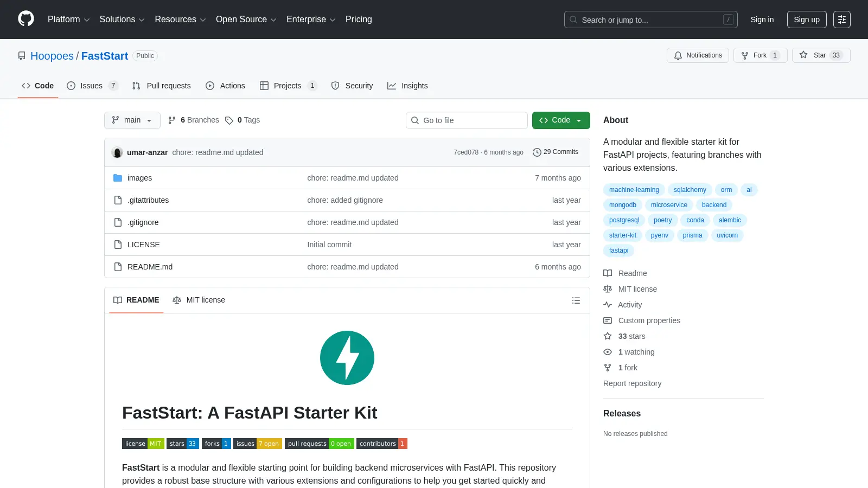The height and width of the screenshot is (488, 868).
Task: Click the sqlalchemy topic tag
Action: pyautogui.click(x=690, y=190)
